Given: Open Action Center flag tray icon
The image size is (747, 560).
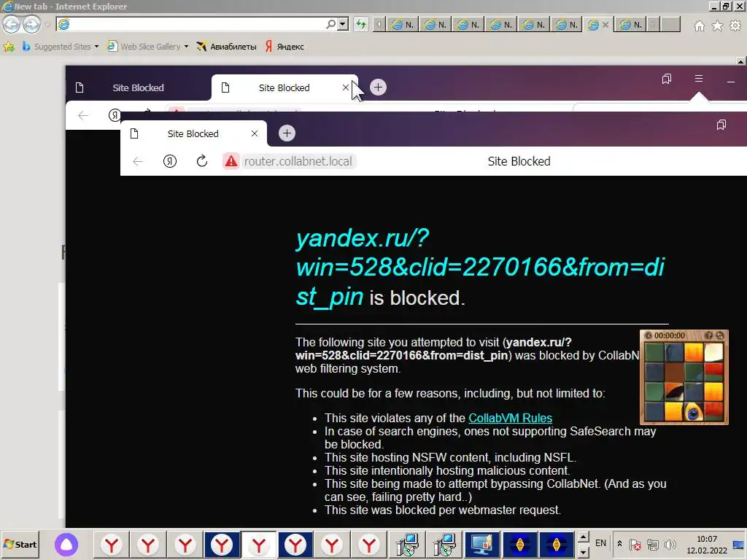Looking at the screenshot, I should (635, 544).
